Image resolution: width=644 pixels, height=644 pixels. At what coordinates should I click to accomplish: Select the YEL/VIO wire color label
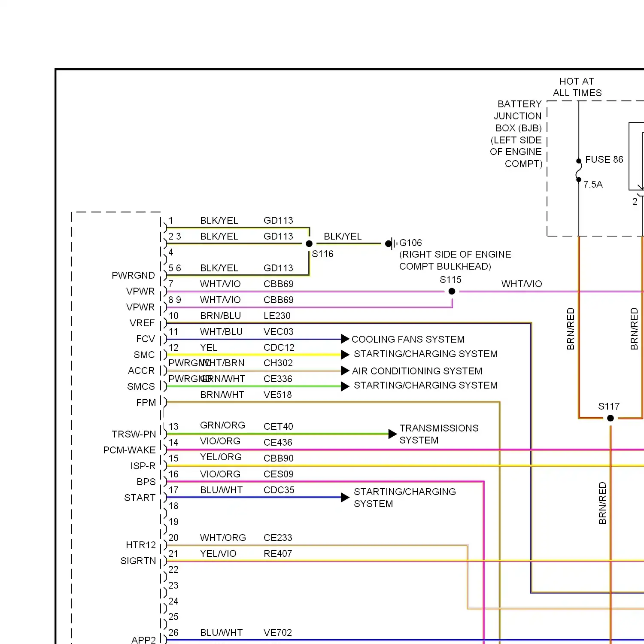pos(218,553)
